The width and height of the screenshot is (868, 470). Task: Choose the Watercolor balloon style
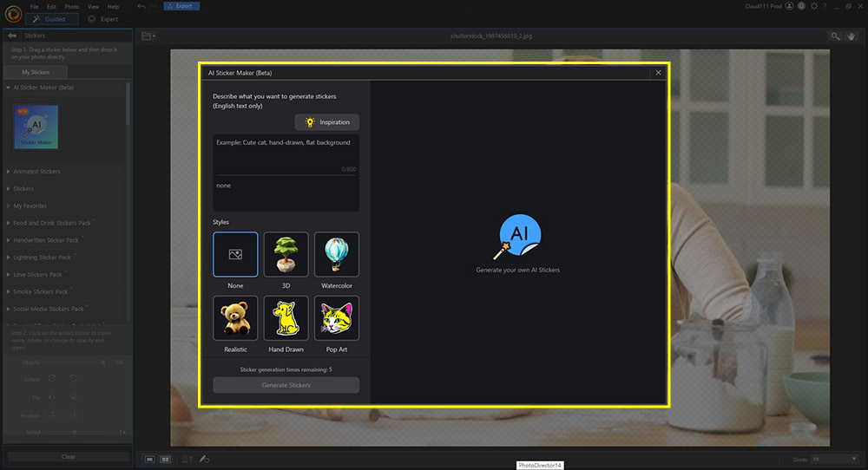[337, 254]
